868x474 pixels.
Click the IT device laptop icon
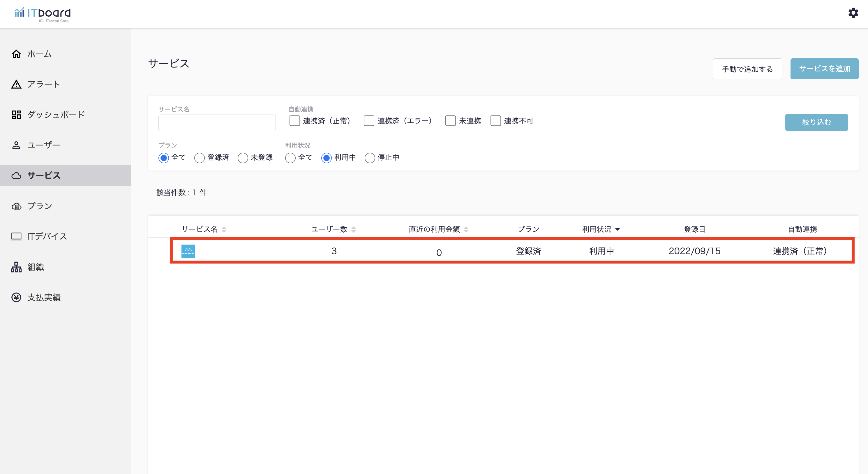click(x=16, y=236)
